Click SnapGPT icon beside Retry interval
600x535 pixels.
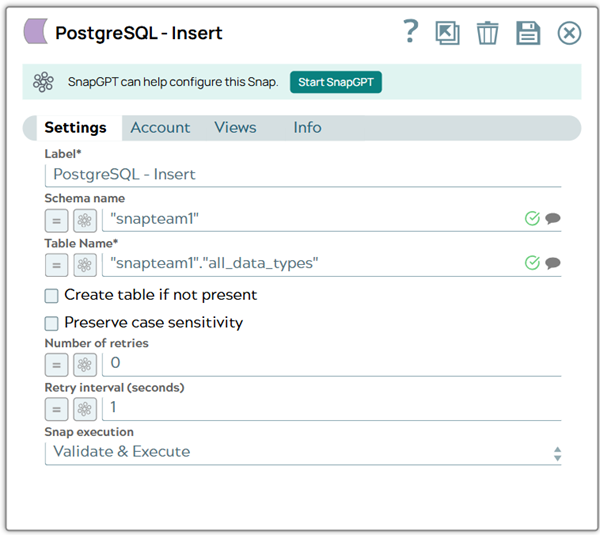coord(85,409)
